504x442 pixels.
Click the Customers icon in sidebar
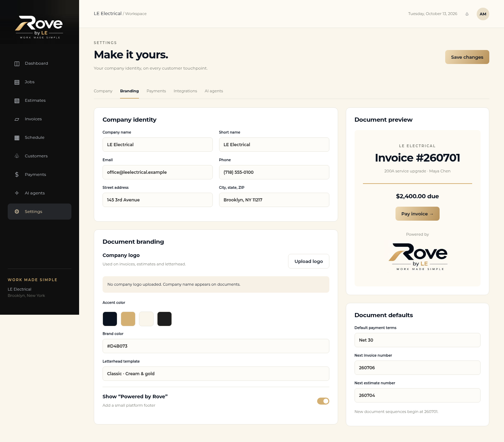pos(17,156)
